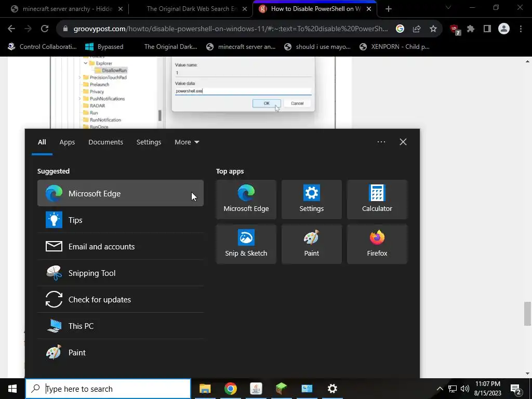The image size is (532, 399).
Task: Click the groovypost.com address bar
Action: tap(231, 29)
